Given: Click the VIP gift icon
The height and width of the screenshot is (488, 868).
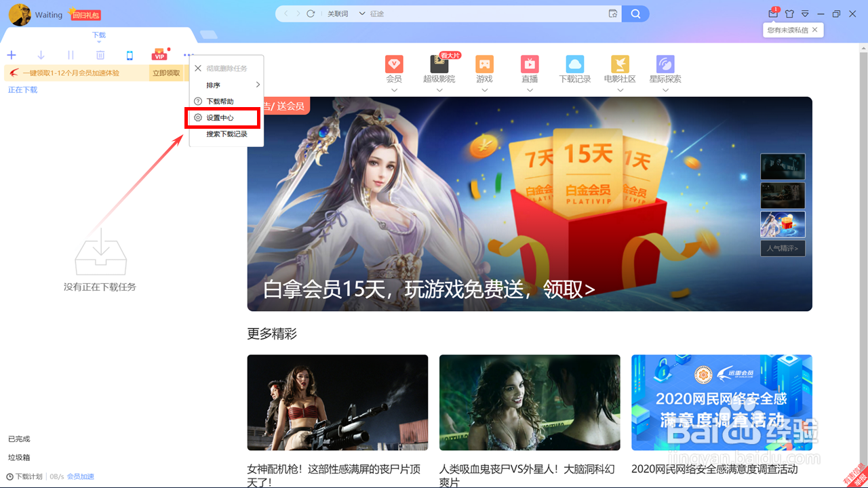Looking at the screenshot, I should click(159, 55).
